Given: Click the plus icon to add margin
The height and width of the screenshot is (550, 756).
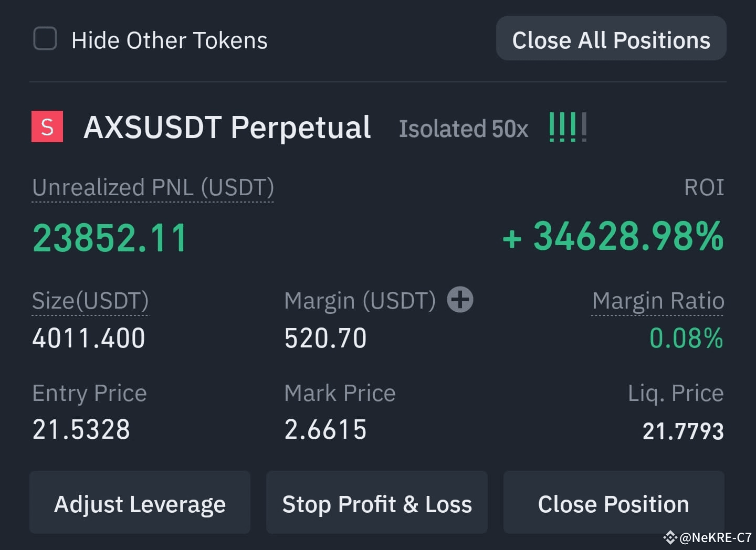Looking at the screenshot, I should pyautogui.click(x=460, y=300).
